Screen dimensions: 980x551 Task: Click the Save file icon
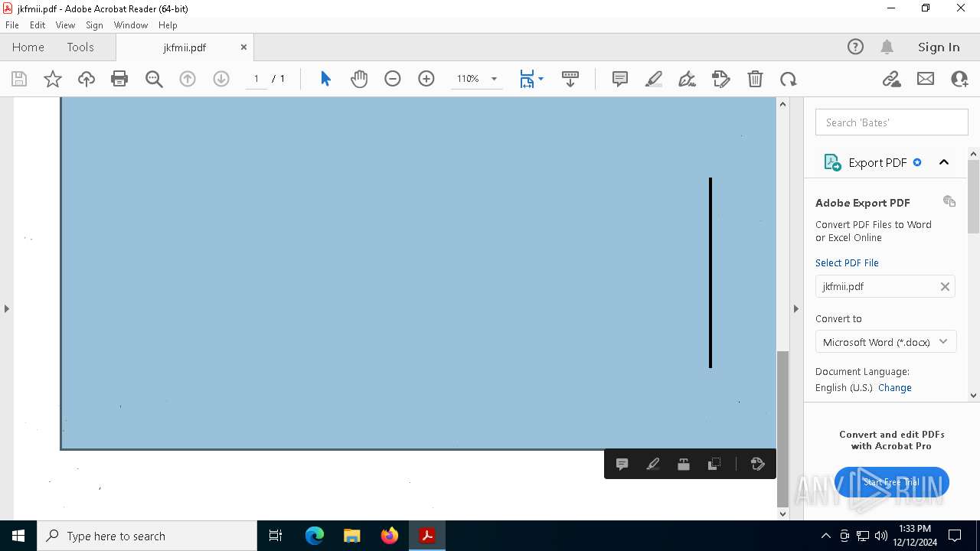coord(19,79)
